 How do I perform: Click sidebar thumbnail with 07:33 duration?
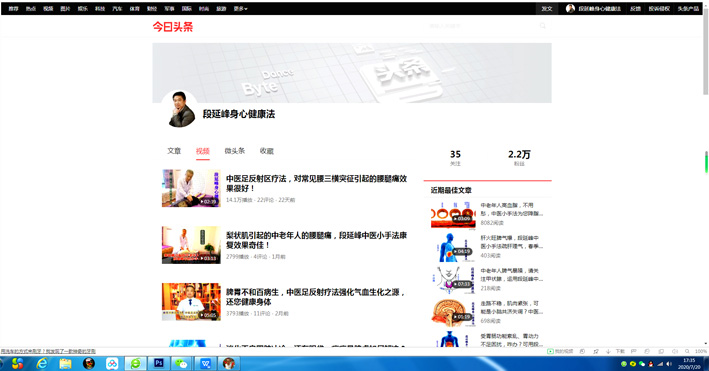click(453, 280)
